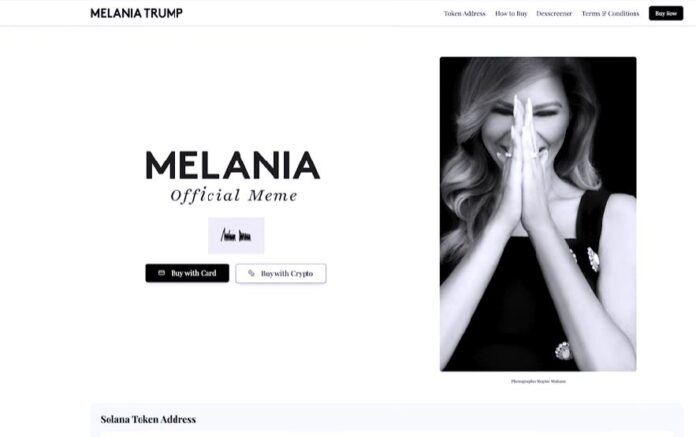
Task: Select the token address field at page bottom
Action: coord(387,434)
